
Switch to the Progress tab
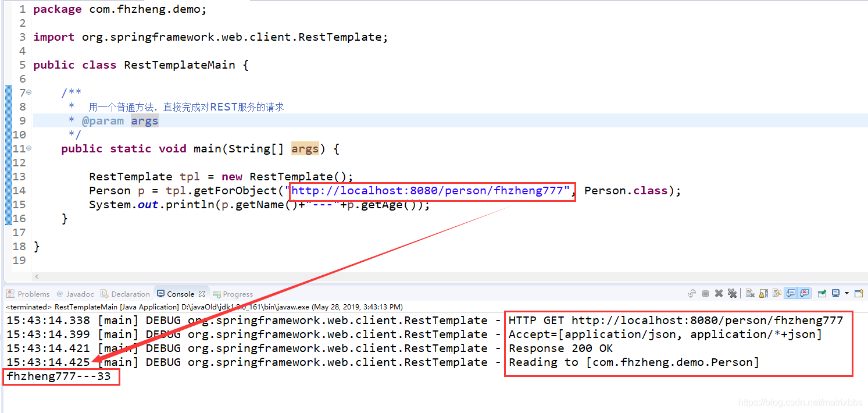[233, 294]
